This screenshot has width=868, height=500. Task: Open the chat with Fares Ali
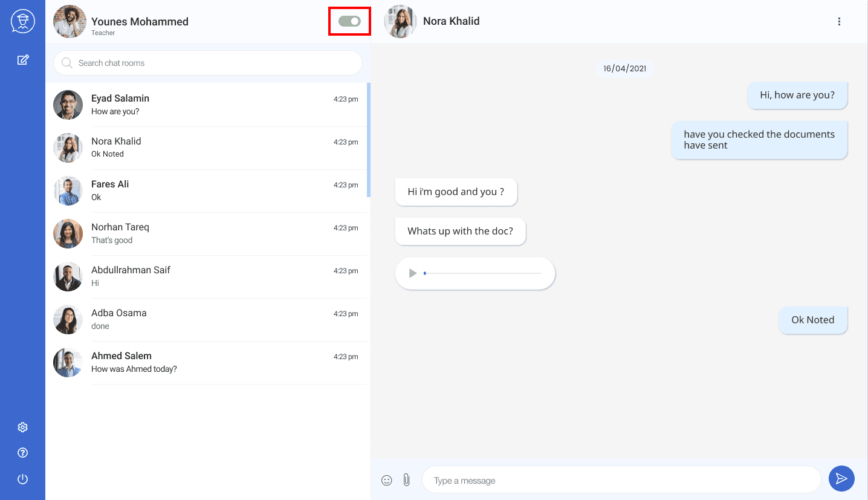[x=207, y=190]
